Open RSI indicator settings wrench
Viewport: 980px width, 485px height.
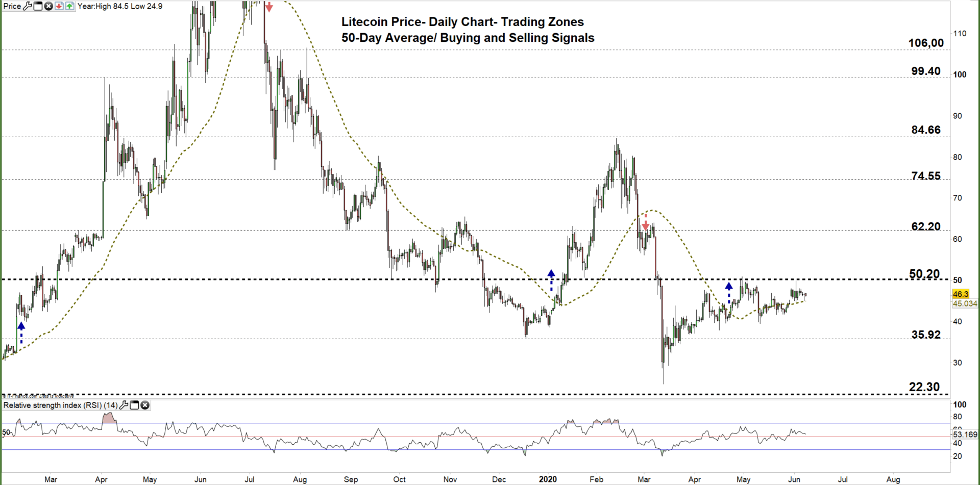[124, 405]
